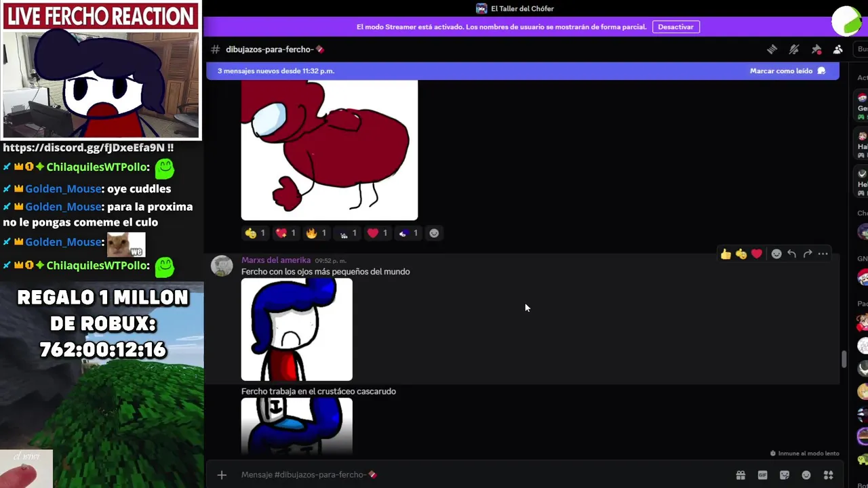This screenshot has width=868, height=488.
Task: Click Marcar como leído
Action: (x=788, y=70)
